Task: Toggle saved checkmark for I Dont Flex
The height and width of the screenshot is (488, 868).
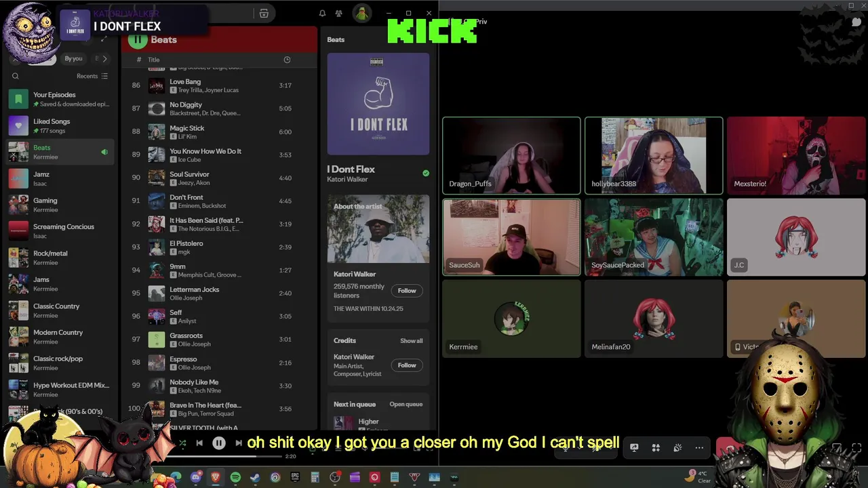Action: pos(426,174)
